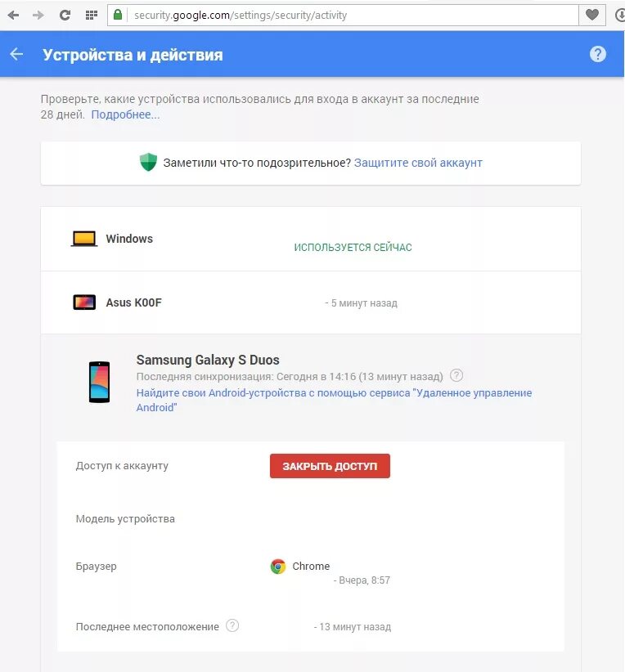
Task: Expand the Windows device row
Action: click(311, 239)
